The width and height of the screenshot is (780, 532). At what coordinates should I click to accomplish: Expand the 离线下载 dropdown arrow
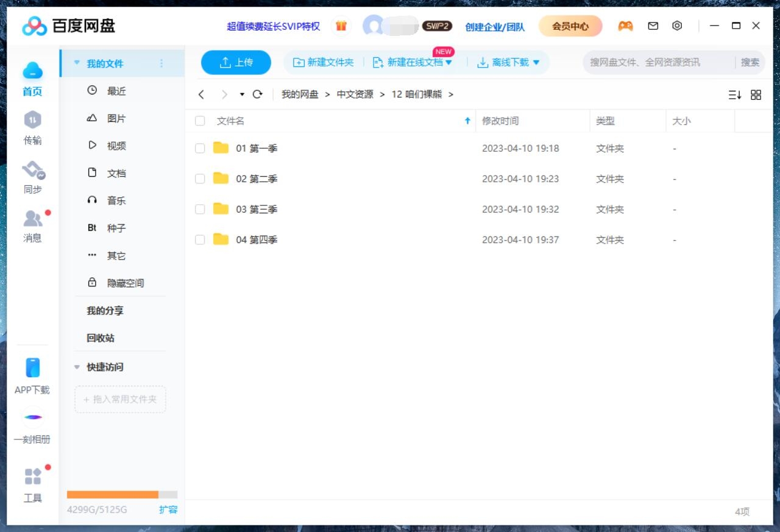click(x=536, y=62)
